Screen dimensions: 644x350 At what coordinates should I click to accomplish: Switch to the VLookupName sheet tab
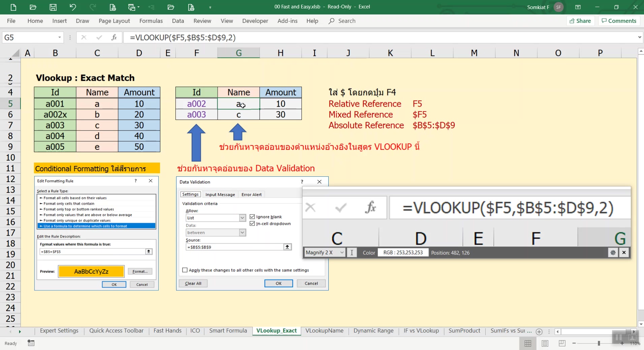pyautogui.click(x=324, y=331)
